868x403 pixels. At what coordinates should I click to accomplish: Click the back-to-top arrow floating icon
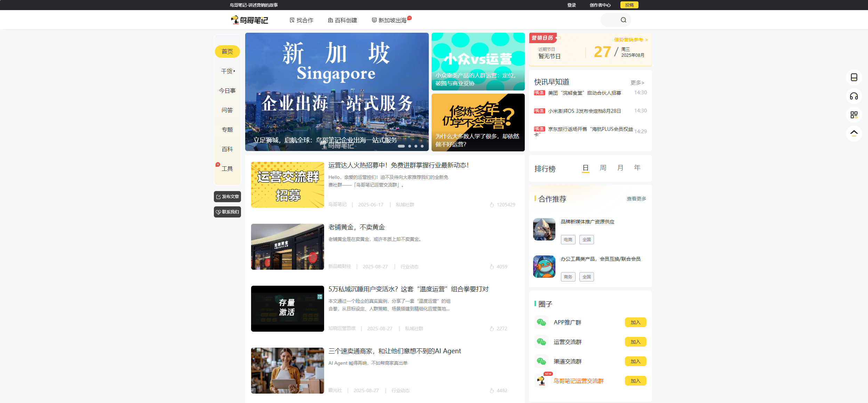point(854,133)
